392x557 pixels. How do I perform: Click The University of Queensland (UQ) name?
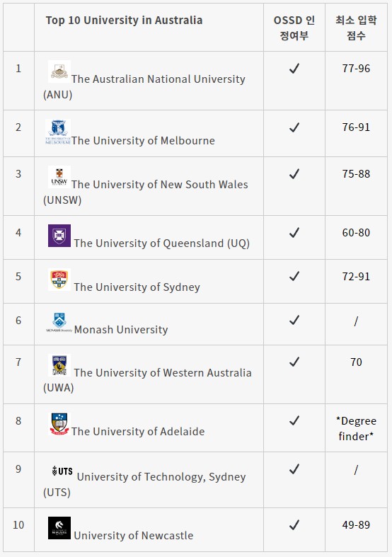coord(162,243)
